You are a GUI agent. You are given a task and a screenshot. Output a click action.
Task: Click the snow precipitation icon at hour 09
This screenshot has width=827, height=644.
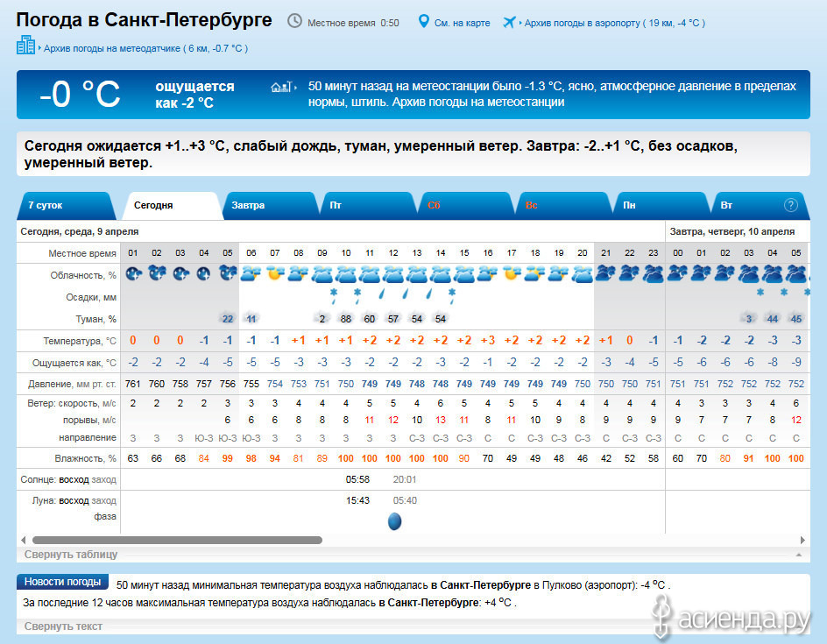pos(333,296)
